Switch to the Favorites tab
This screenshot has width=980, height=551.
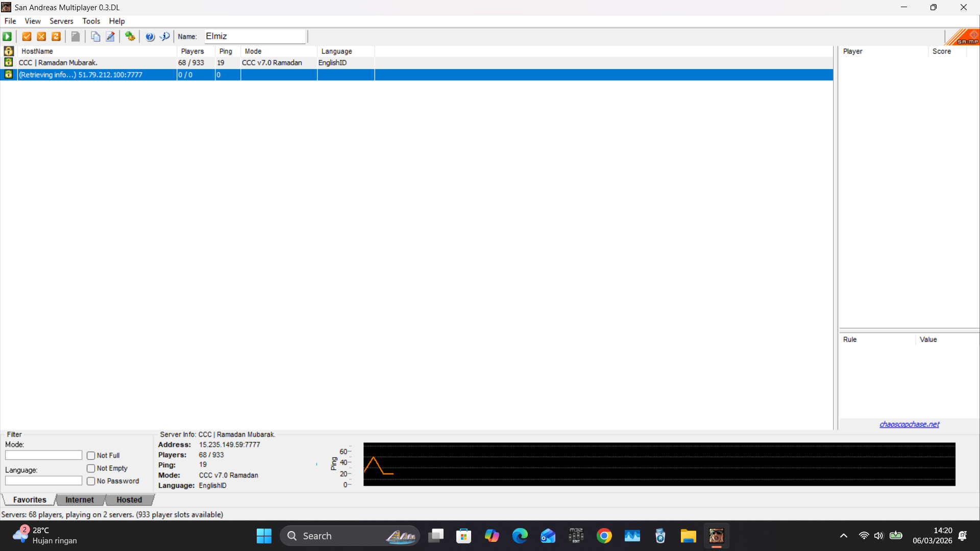pos(30,500)
